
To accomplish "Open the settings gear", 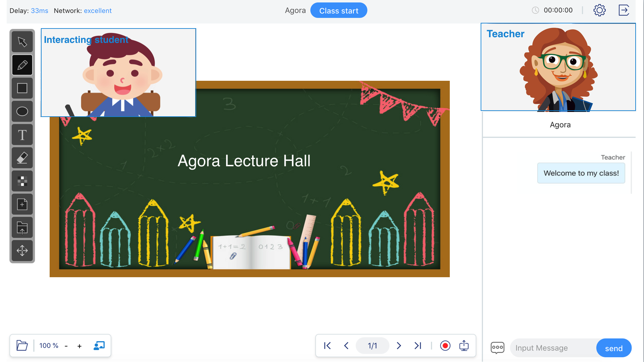I will (x=599, y=10).
